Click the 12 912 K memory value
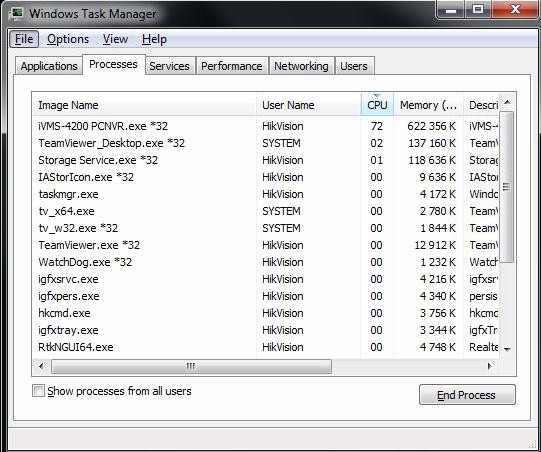 pyautogui.click(x=435, y=245)
